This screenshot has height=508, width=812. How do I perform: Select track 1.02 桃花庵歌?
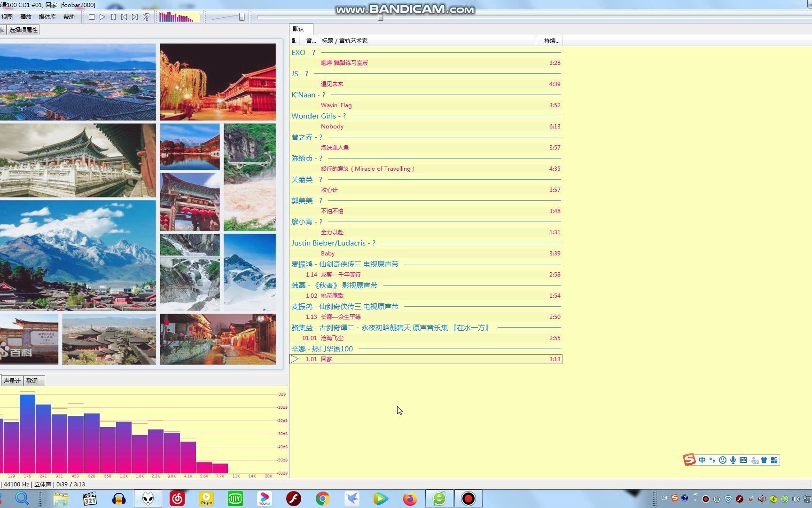426,296
